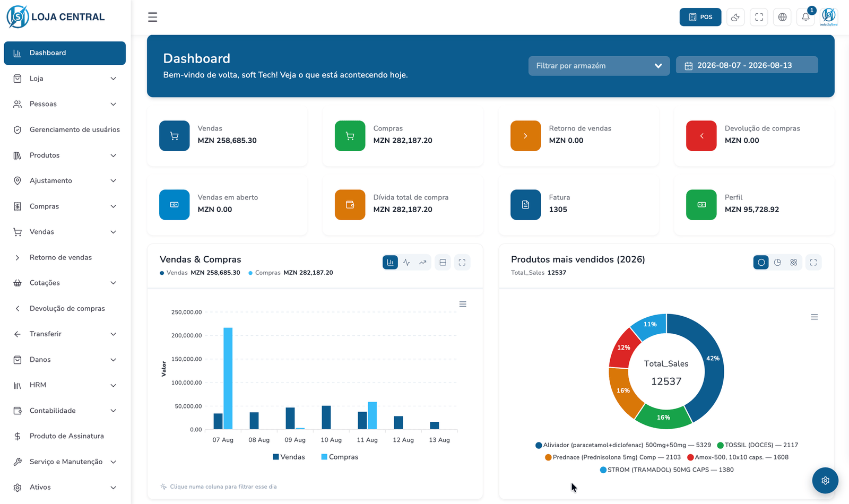Viewport: 849px width, 504px height.
Task: Expand the Cotações sidebar menu
Action: (65, 283)
